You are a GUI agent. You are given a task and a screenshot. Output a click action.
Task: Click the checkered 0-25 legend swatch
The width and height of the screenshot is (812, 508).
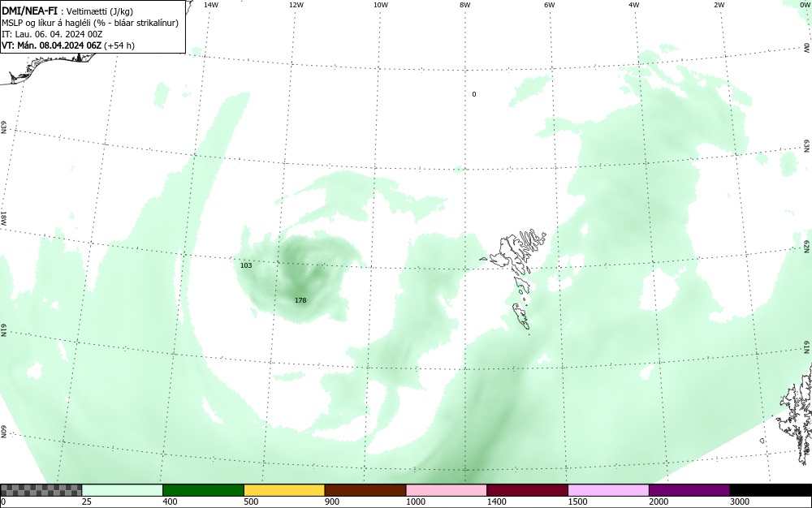(x=41, y=490)
